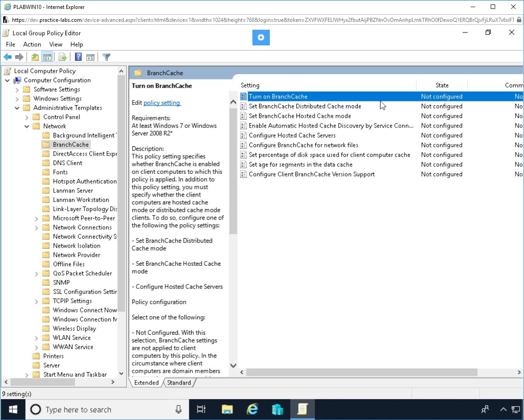Open Server Manager taskbar icon

(x=277, y=409)
